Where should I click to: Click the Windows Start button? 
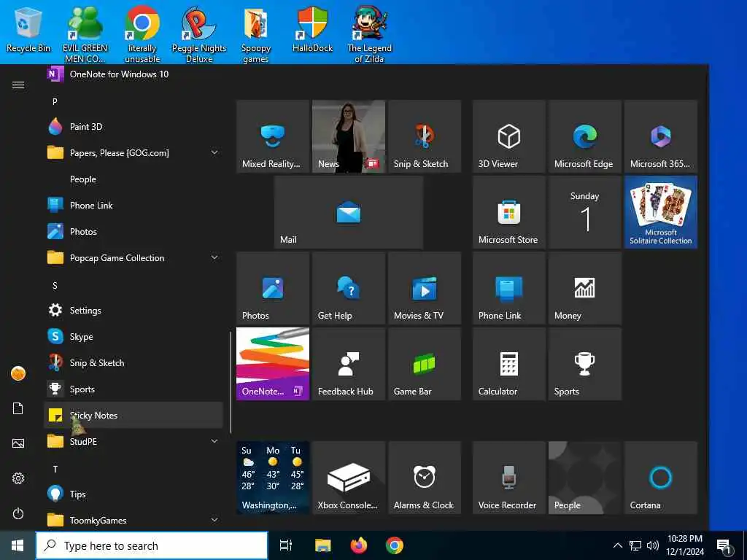[x=18, y=545]
